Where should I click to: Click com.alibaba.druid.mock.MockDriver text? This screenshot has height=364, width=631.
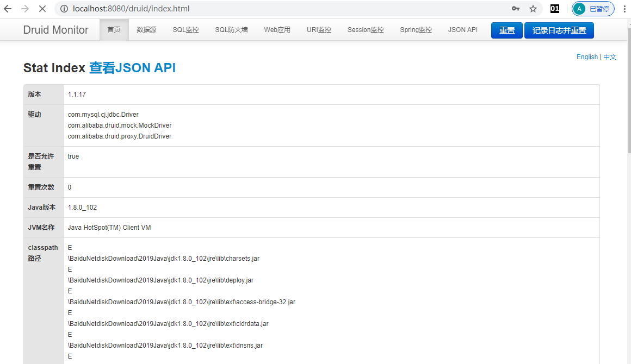[120, 125]
